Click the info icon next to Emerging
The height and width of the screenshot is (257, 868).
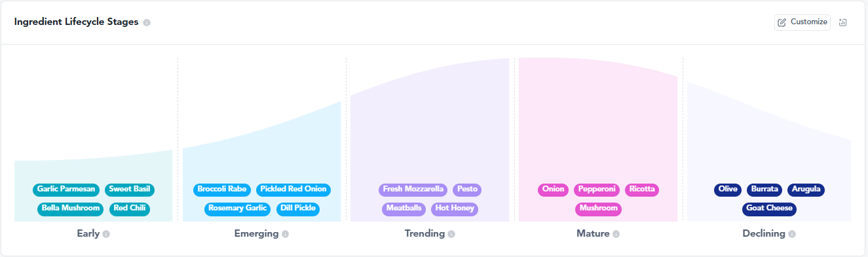[x=285, y=234]
